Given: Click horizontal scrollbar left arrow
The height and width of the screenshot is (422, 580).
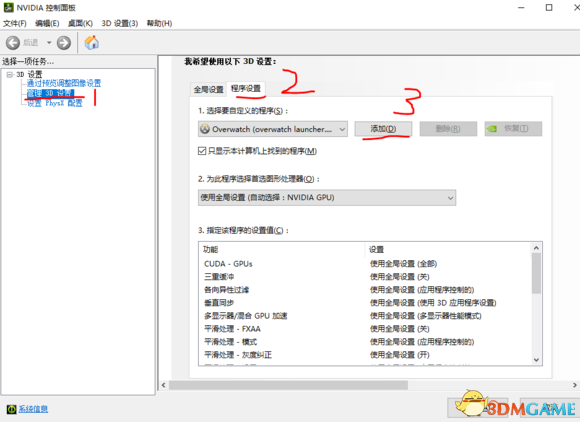Looking at the screenshot, I should click(x=164, y=385).
